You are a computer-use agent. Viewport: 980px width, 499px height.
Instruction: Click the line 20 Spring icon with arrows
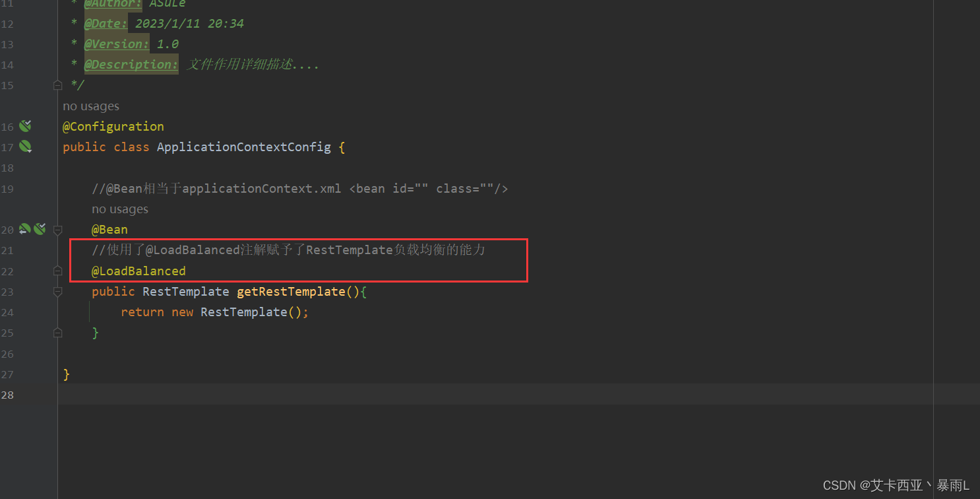click(x=25, y=229)
